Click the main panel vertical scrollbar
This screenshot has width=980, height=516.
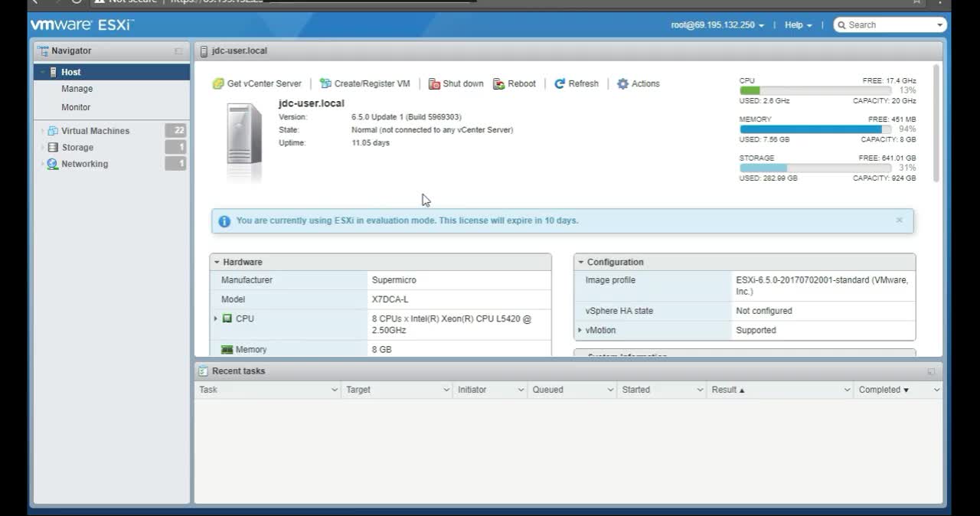pos(936,122)
